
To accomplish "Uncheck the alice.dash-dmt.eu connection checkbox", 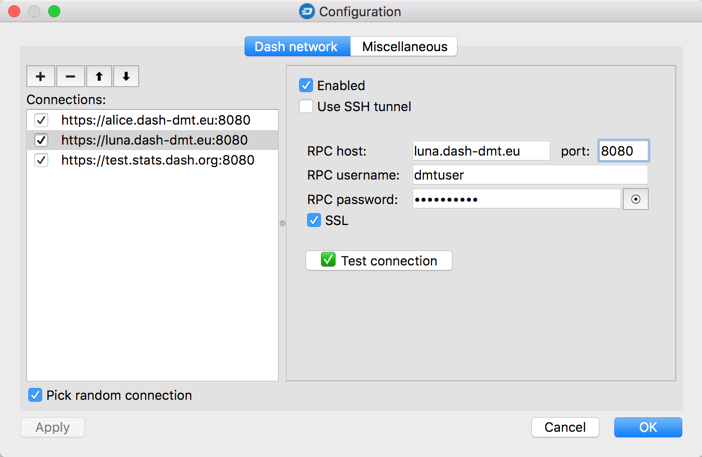I will pos(41,120).
